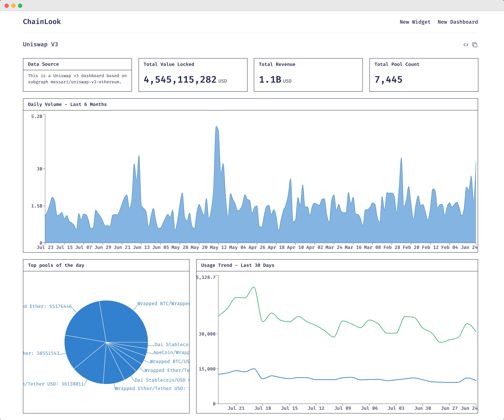Click the Dai Stablecoin/USD pie label
The height and width of the screenshot is (420, 504).
(x=162, y=380)
